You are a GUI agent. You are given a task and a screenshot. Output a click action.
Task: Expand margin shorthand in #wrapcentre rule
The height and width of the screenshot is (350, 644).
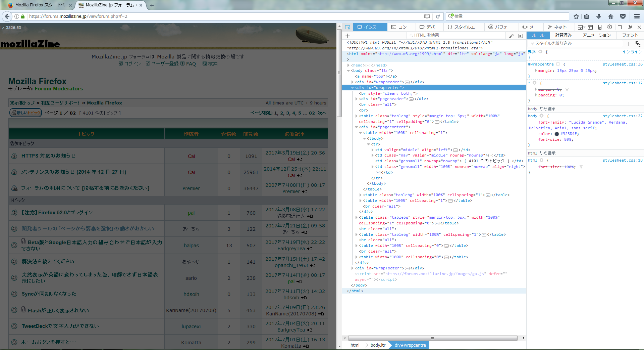[536, 71]
